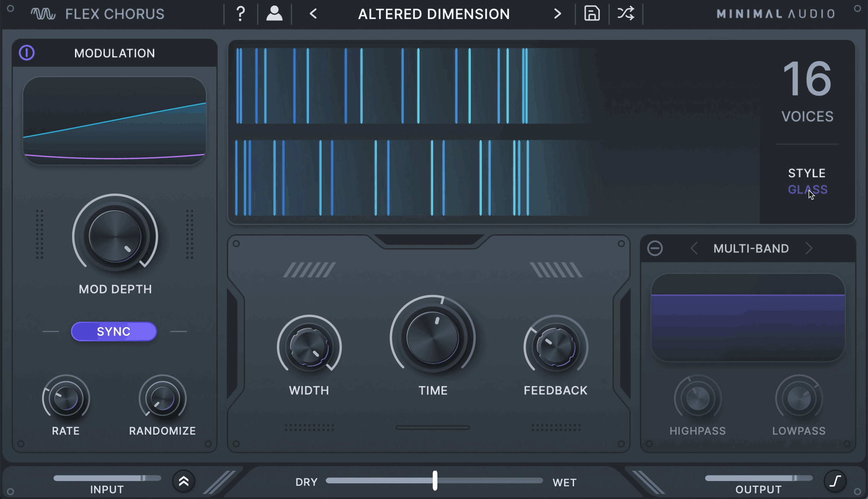Click the user account icon
The image size is (868, 499).
[274, 14]
